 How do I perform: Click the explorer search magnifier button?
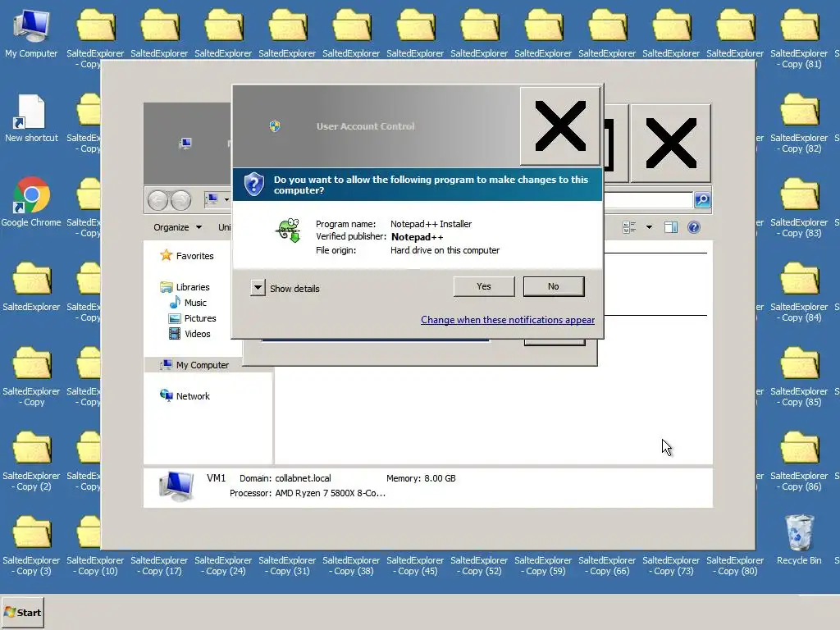click(x=702, y=200)
